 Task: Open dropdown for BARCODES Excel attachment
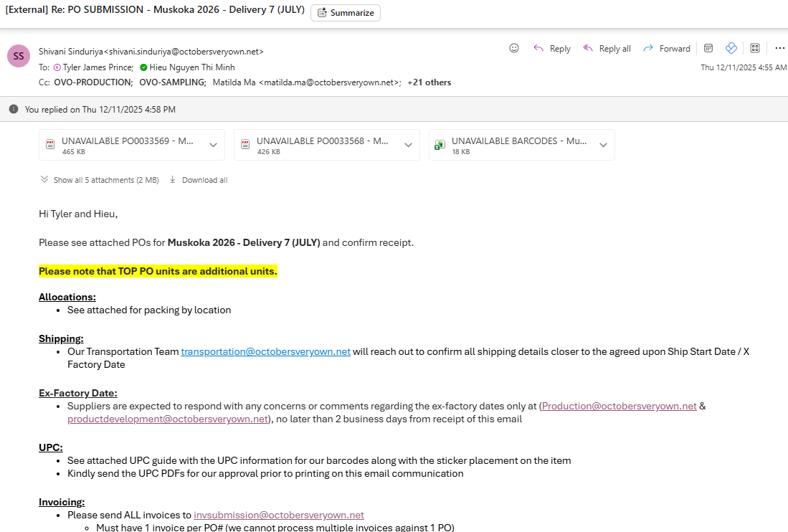pyautogui.click(x=603, y=145)
